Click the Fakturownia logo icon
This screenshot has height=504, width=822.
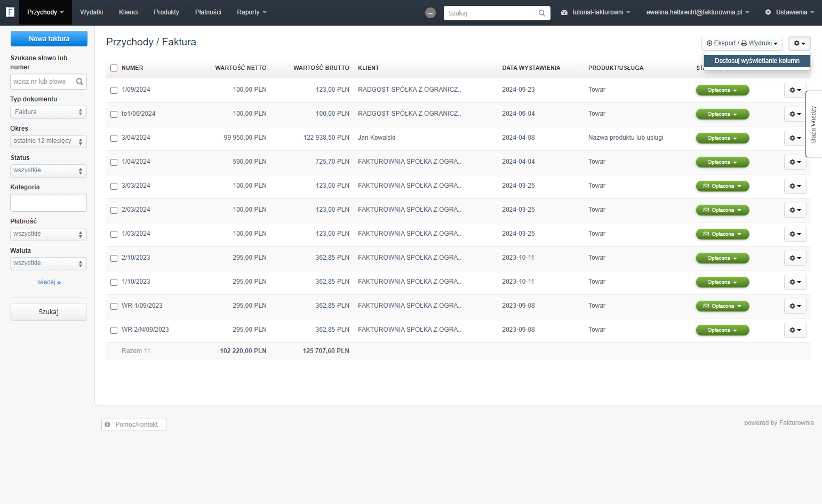coord(10,12)
